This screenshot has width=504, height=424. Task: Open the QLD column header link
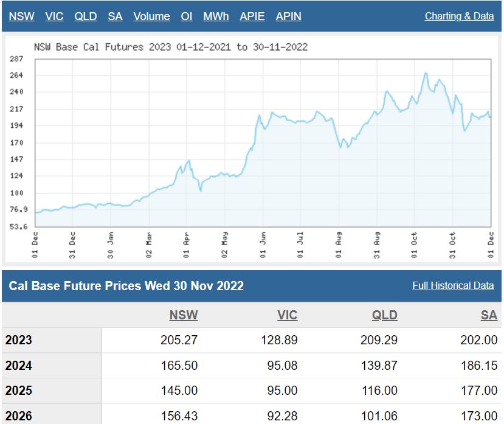coord(384,315)
